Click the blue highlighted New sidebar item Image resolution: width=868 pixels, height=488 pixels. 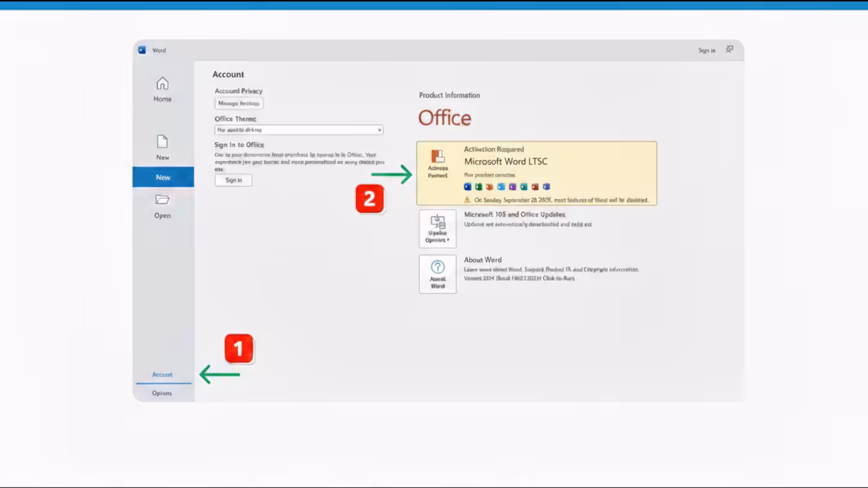click(x=163, y=177)
